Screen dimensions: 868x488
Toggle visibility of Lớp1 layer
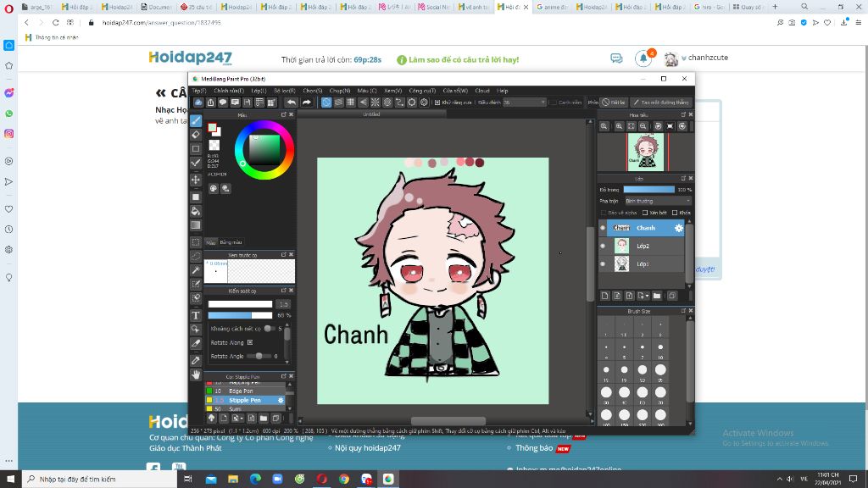click(x=603, y=264)
